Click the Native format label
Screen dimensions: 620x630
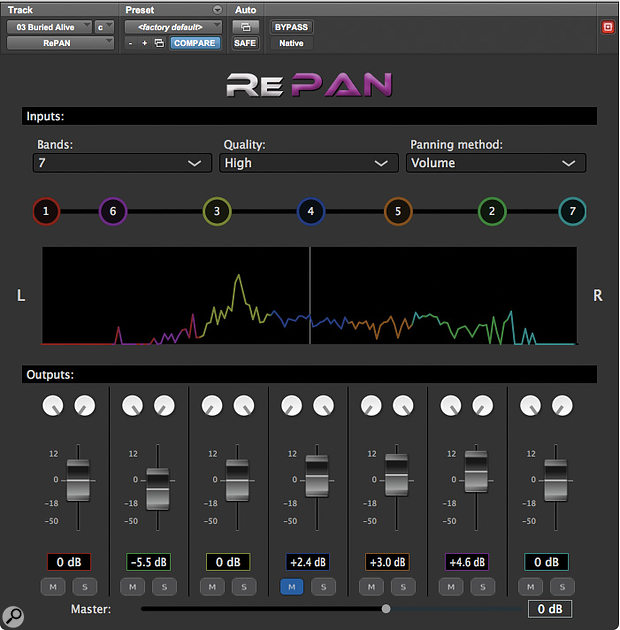pyautogui.click(x=291, y=43)
